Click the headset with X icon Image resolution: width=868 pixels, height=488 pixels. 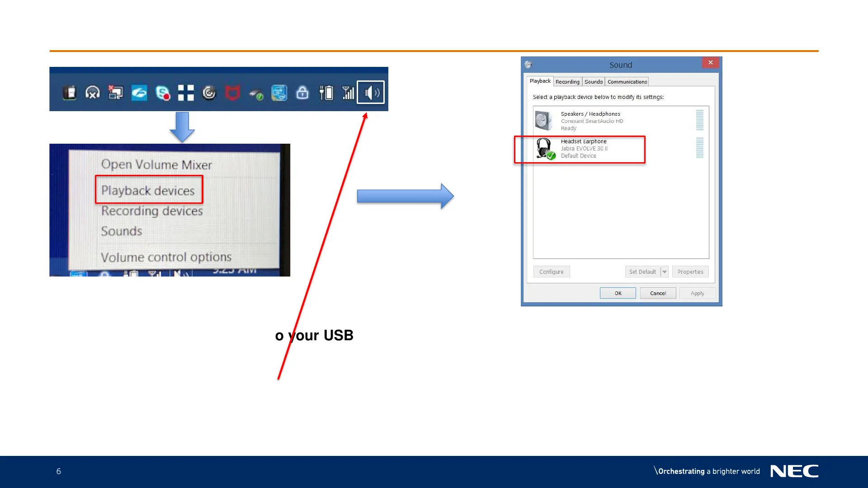coord(93,93)
